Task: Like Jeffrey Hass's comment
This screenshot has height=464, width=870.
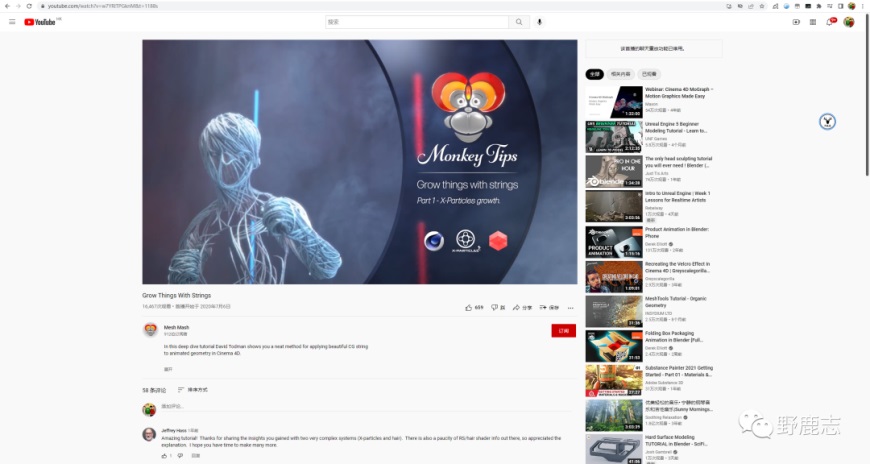Action: click(x=164, y=456)
